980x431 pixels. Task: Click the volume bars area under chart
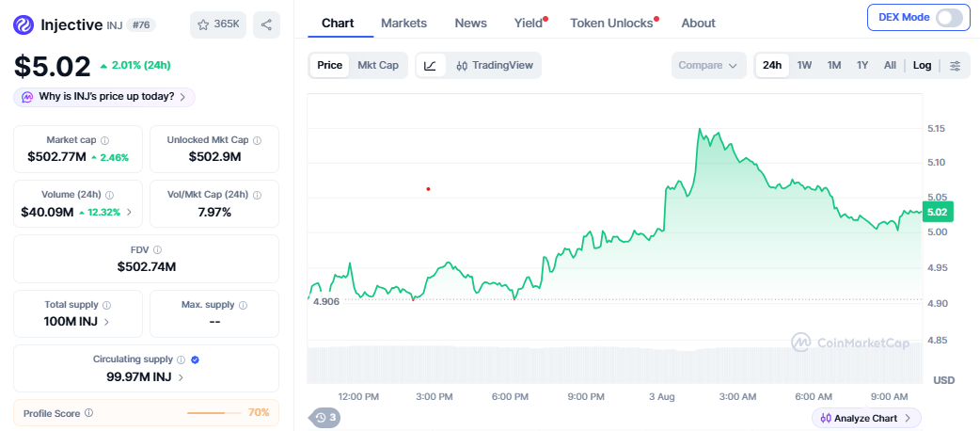click(615, 364)
